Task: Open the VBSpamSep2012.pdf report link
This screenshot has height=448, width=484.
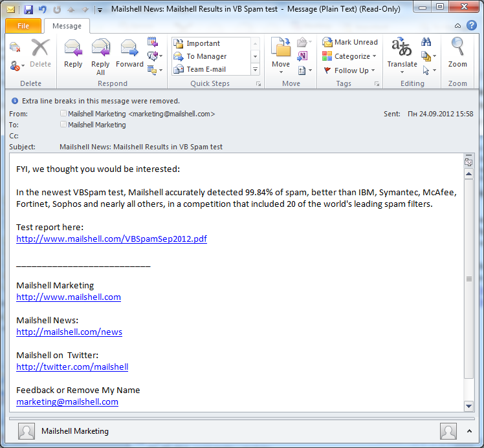Action: (111, 239)
